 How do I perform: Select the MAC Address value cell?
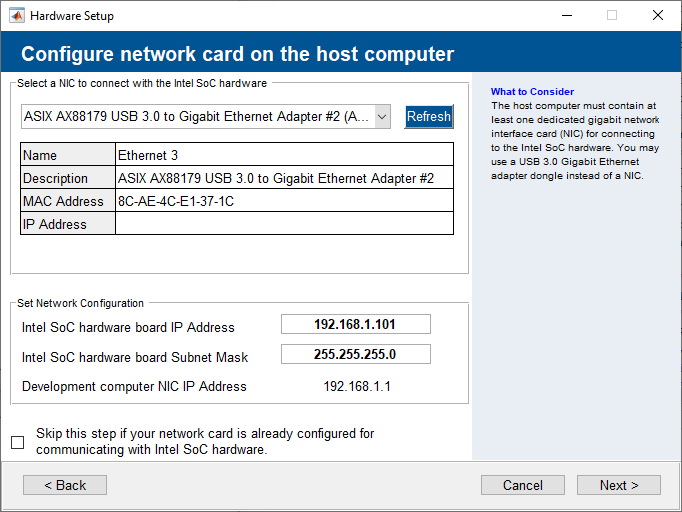[x=284, y=201]
